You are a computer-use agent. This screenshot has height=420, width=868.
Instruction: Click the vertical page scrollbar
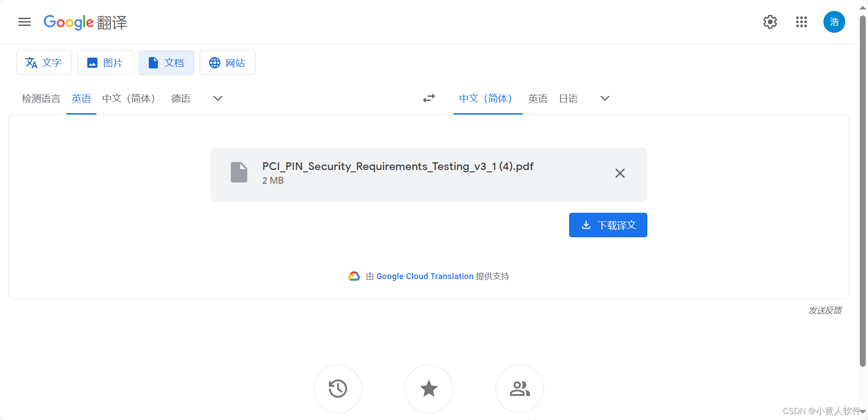[x=863, y=191]
